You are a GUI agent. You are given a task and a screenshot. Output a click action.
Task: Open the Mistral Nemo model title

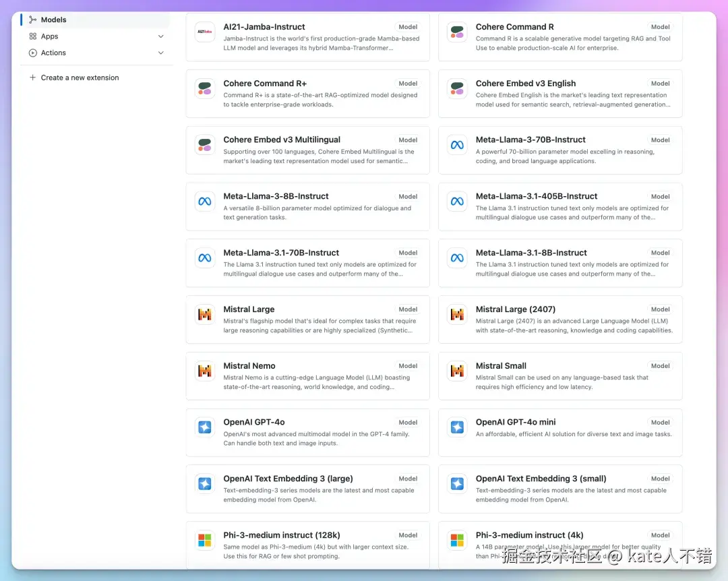coord(249,366)
